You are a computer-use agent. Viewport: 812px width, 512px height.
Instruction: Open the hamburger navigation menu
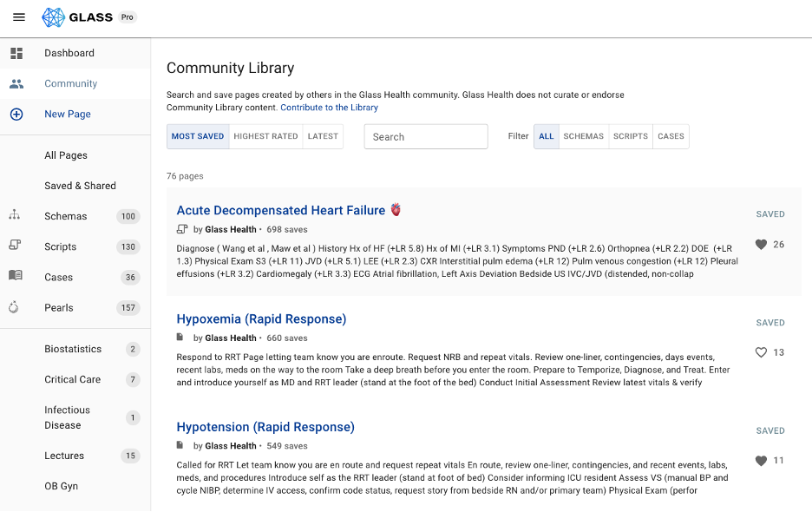pyautogui.click(x=19, y=17)
